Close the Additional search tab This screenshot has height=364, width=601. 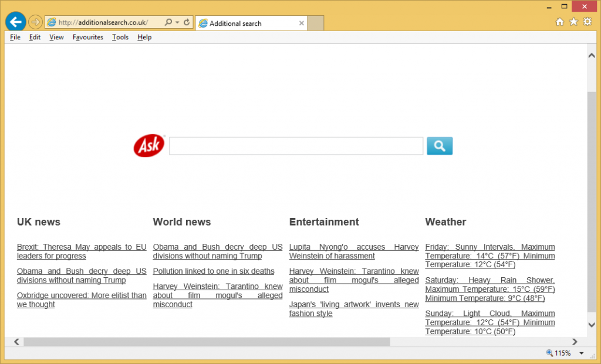point(302,23)
